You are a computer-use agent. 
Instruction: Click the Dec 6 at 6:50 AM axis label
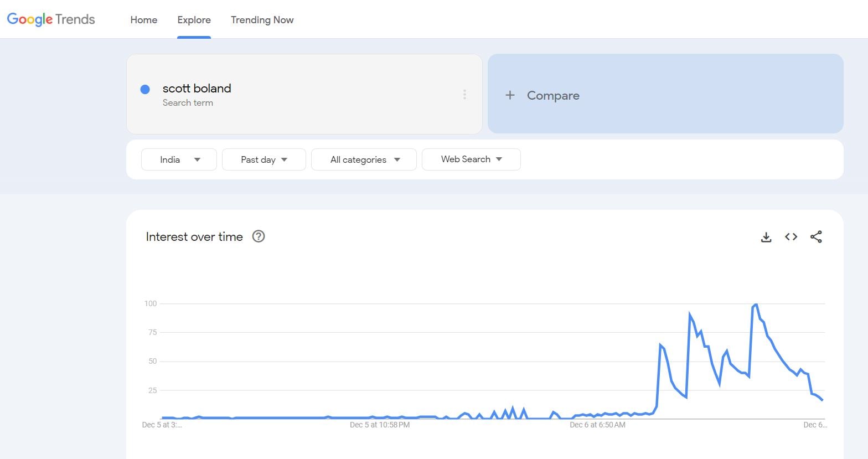[597, 425]
